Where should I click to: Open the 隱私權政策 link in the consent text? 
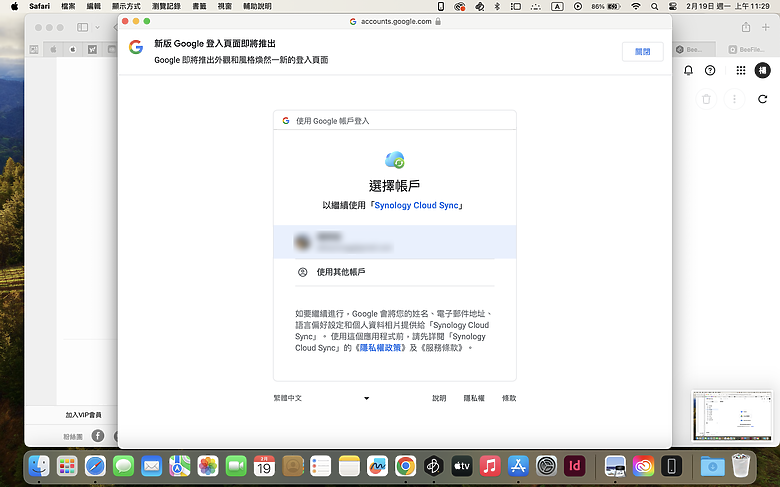click(x=380, y=348)
